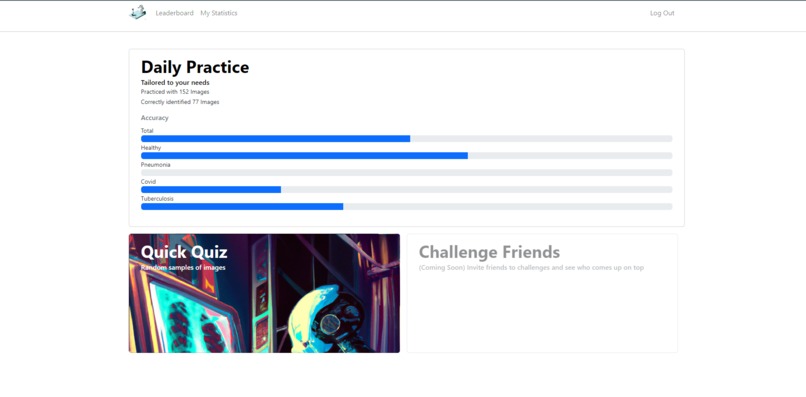This screenshot has height=397, width=806.
Task: Click the empty Pneumonia accuracy bar
Action: (x=407, y=172)
